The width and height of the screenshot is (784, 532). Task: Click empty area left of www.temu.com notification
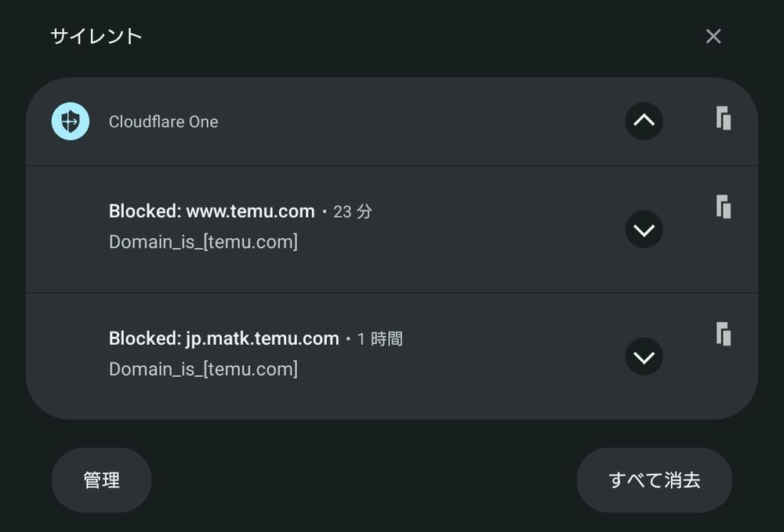coord(67,229)
